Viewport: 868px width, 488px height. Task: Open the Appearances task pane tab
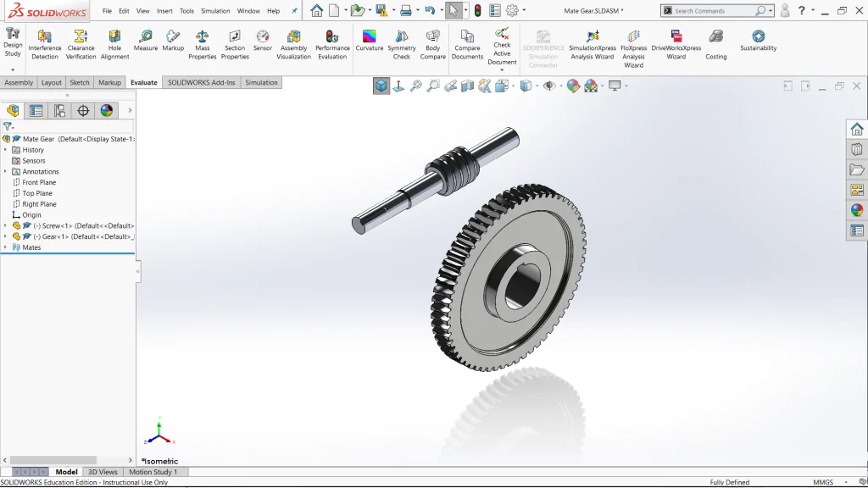[x=857, y=210]
